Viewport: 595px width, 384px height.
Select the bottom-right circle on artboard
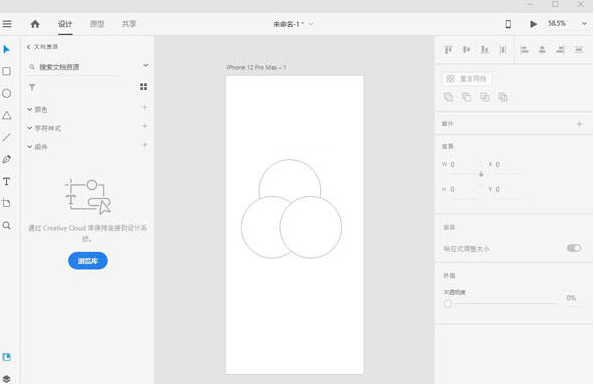click(x=311, y=227)
